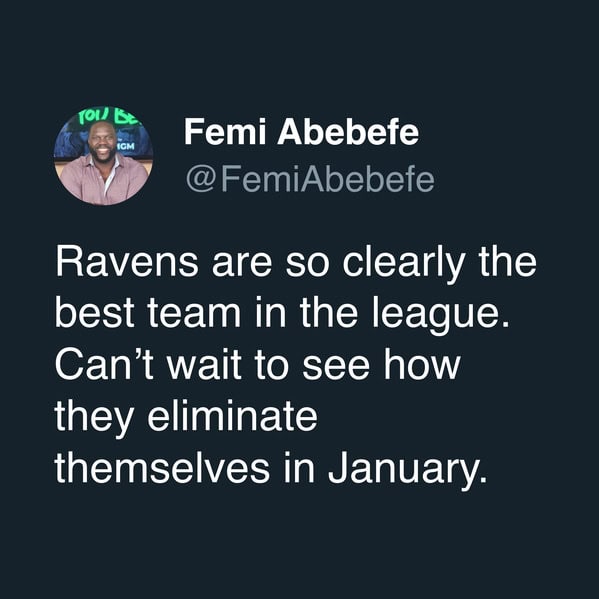Click the word wait in tweet
The image size is (599, 599).
(x=204, y=366)
